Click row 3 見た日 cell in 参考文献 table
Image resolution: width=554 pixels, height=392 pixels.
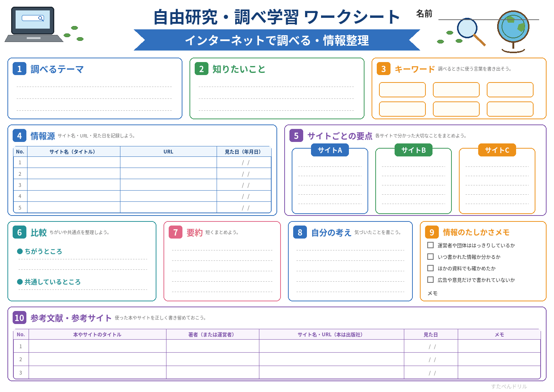pyautogui.click(x=431, y=372)
